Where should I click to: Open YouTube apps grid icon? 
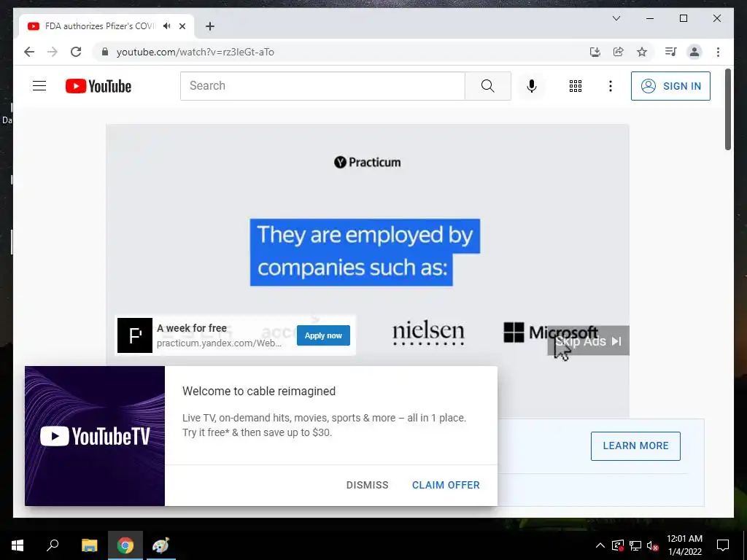pos(575,86)
